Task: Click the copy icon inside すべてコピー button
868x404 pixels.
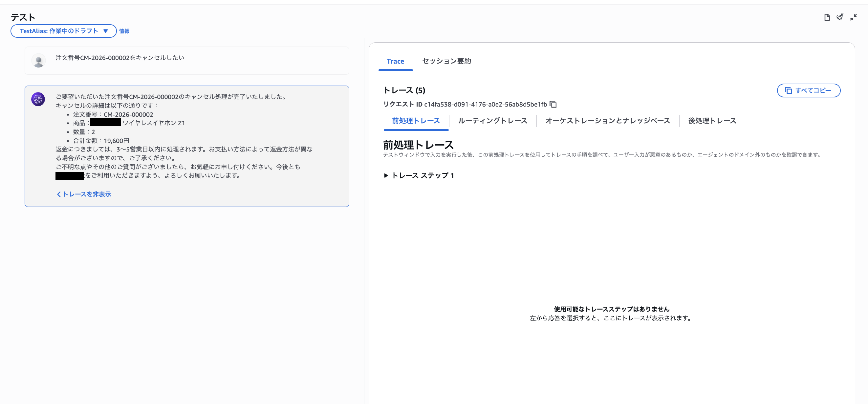Action: [789, 91]
